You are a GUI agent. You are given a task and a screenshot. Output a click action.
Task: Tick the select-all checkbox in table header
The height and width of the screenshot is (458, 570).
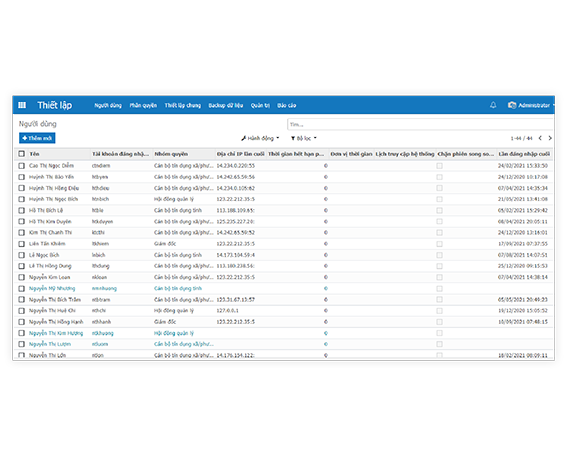(21, 154)
